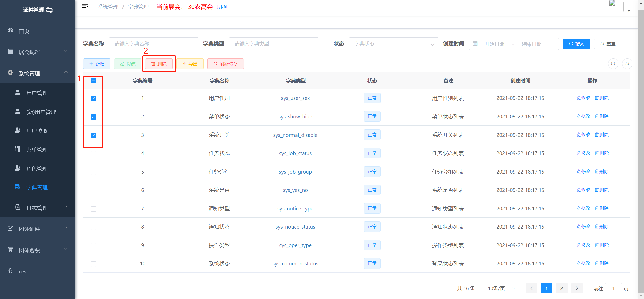
Task: Expand the 团体购票 sidebar menu
Action: coord(38,250)
